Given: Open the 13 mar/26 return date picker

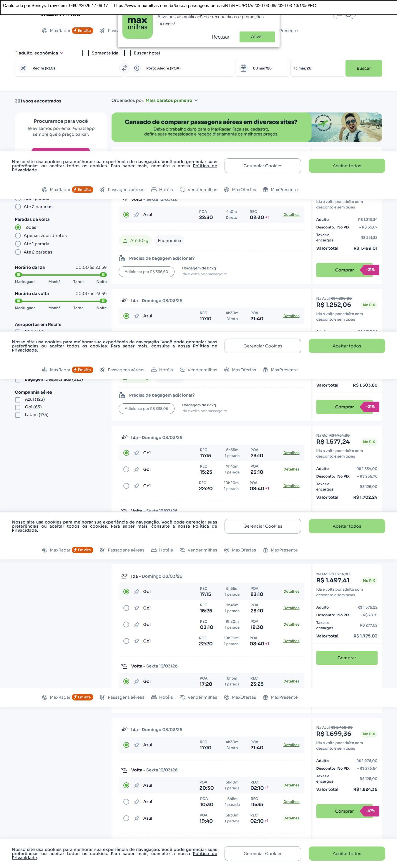Looking at the screenshot, I should click(317, 68).
